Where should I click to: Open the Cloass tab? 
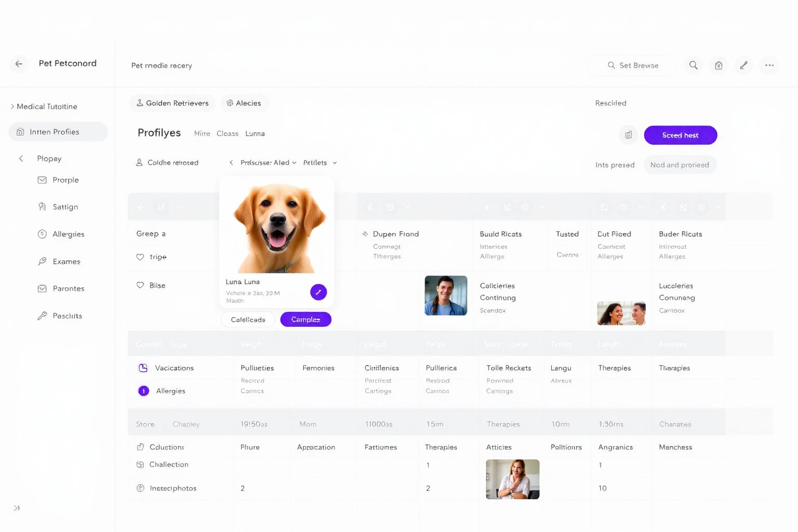point(228,134)
